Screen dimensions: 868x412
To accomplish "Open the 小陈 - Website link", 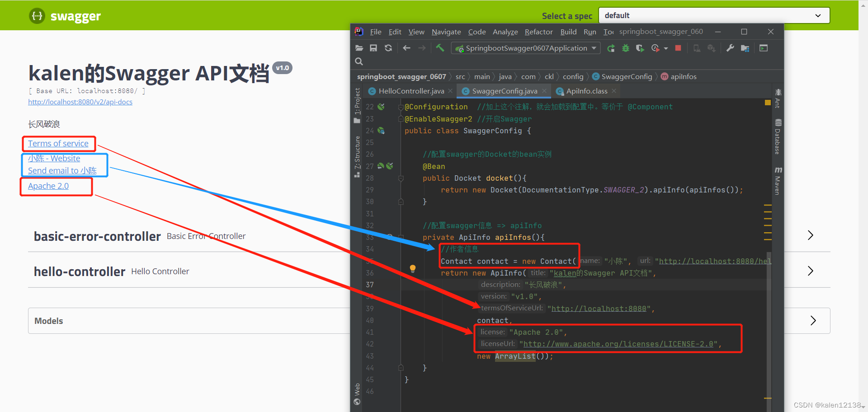I will tap(54, 158).
